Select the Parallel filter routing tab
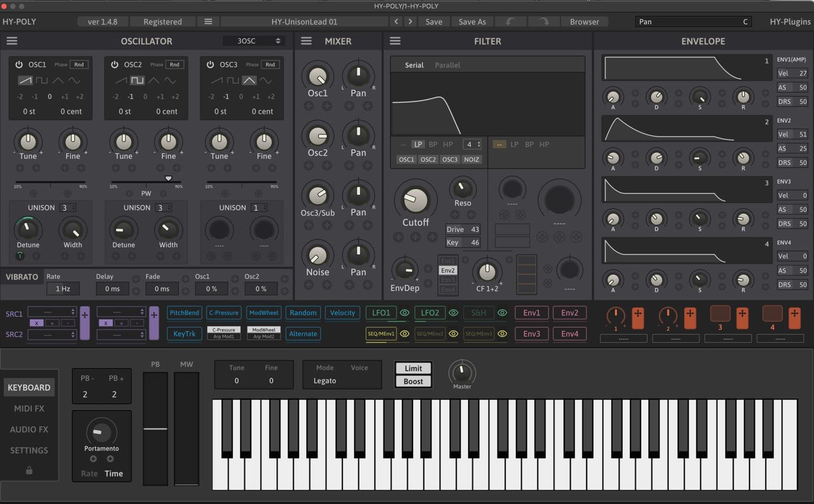Screen dimensions: 814x504 point(447,65)
